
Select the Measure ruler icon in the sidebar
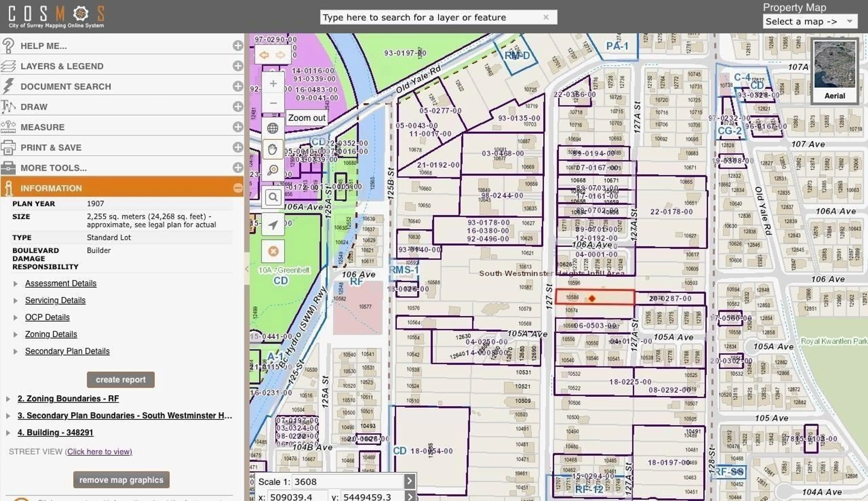click(x=9, y=127)
